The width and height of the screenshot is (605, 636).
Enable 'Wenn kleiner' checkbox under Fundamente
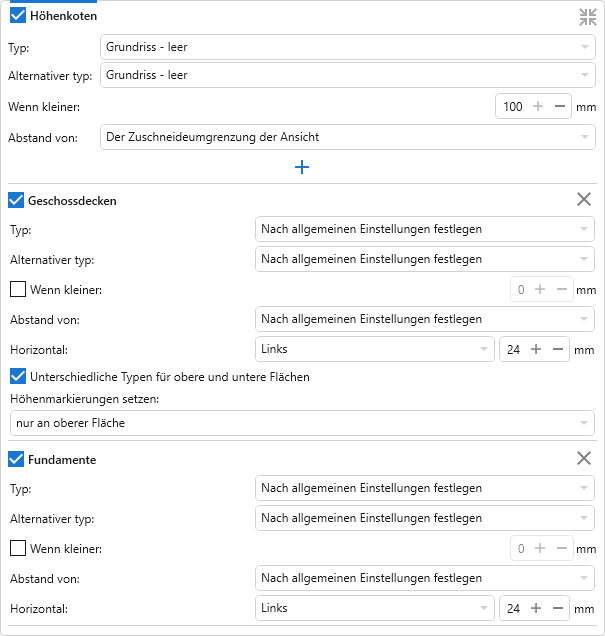point(17,548)
